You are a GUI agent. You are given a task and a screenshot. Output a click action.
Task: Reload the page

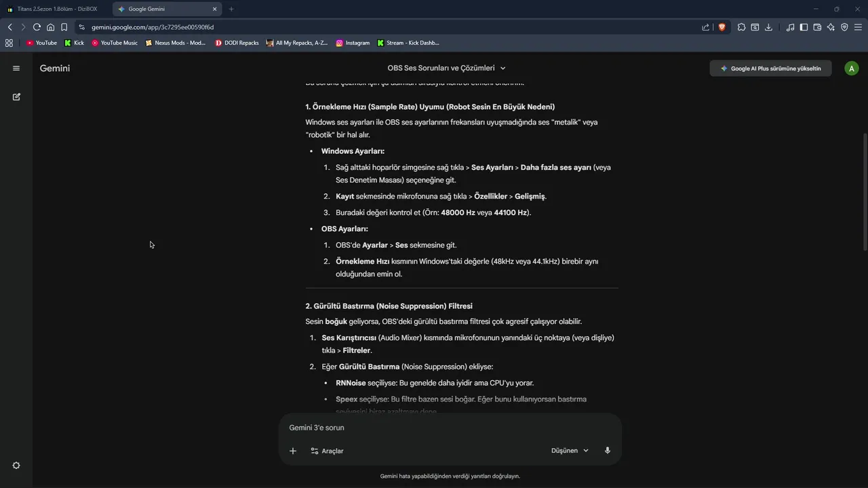click(x=37, y=27)
